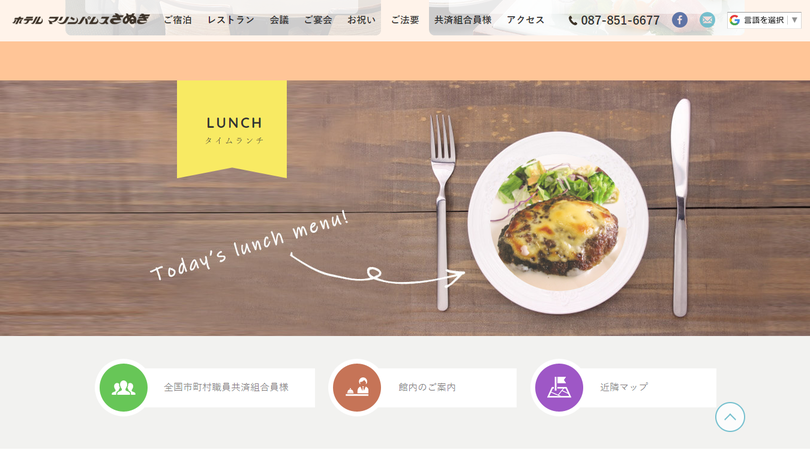Go to the お祝い page
810x456 pixels.
pyautogui.click(x=361, y=20)
